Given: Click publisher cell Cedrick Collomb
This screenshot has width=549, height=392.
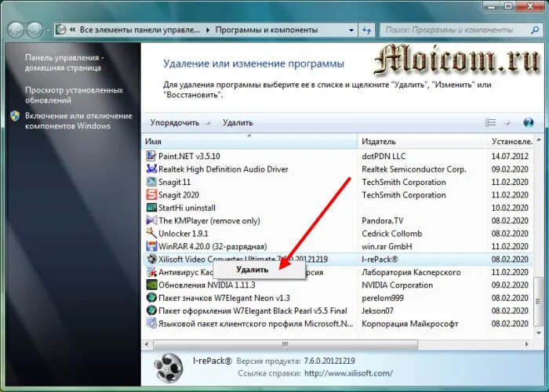Looking at the screenshot, I should [x=392, y=234].
